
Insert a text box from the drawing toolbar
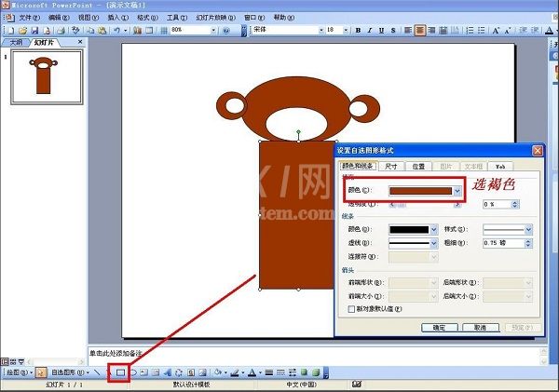click(x=144, y=372)
